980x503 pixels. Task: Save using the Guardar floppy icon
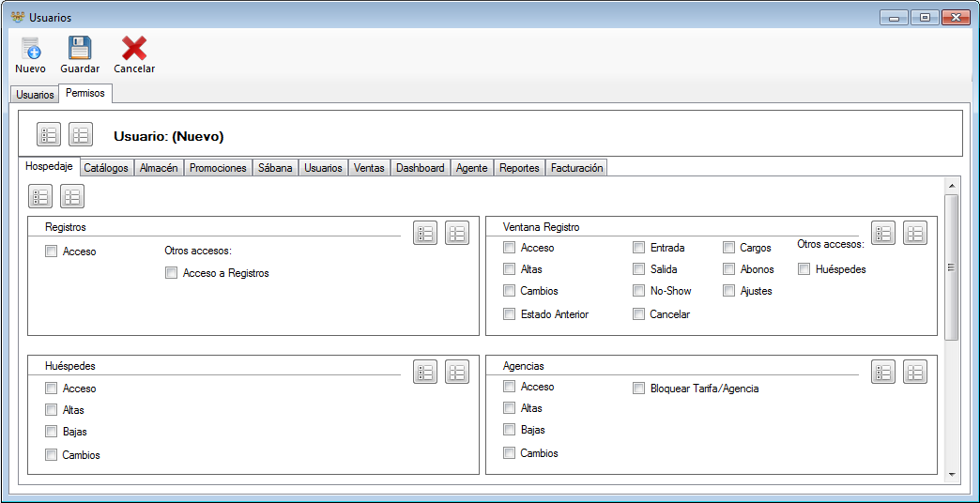coord(80,48)
